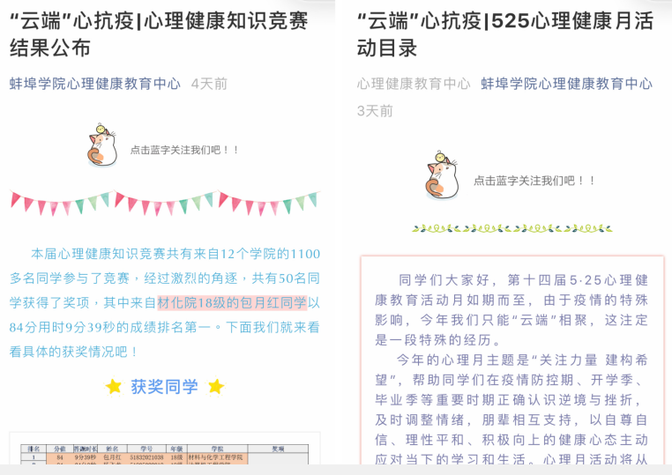Click the paragraph beginning 本届心理健康知识竞赛
The height and width of the screenshot is (475, 672).
point(165,303)
